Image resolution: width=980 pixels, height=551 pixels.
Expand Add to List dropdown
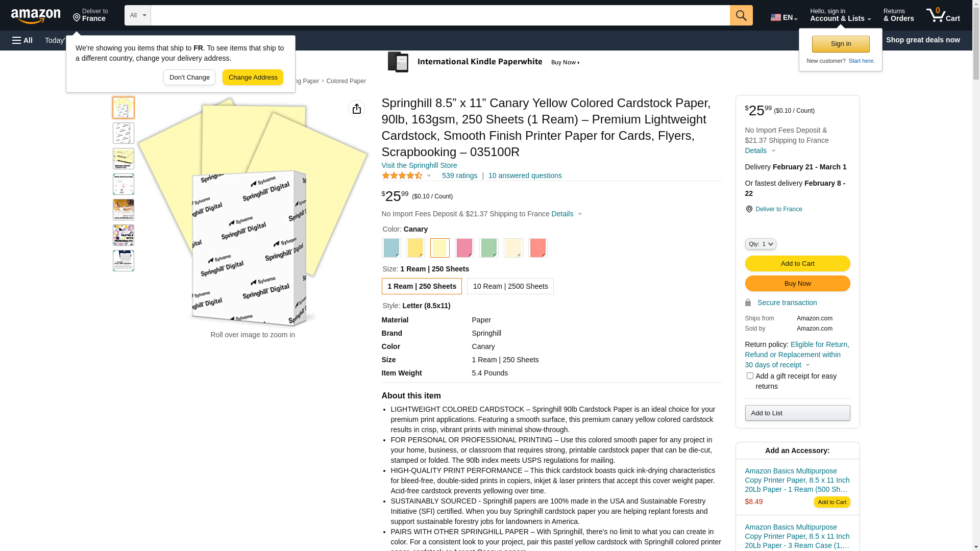coord(797,413)
